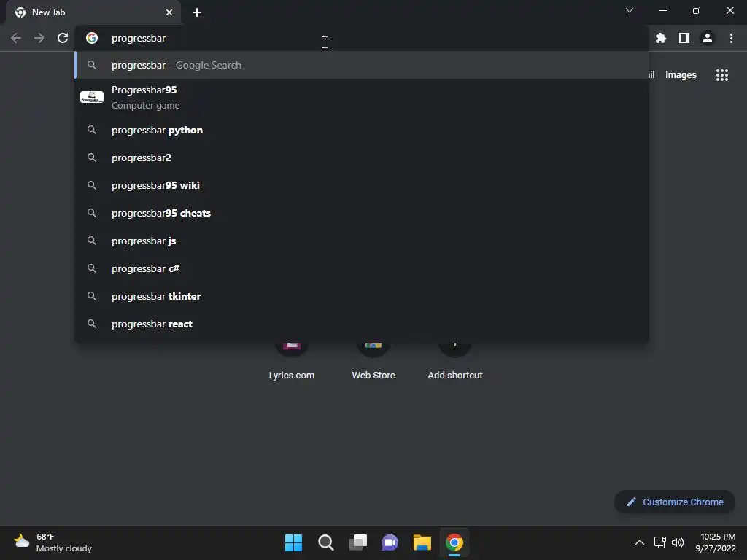
Task: Open the Lyrics.com shortcut
Action: coord(292,360)
